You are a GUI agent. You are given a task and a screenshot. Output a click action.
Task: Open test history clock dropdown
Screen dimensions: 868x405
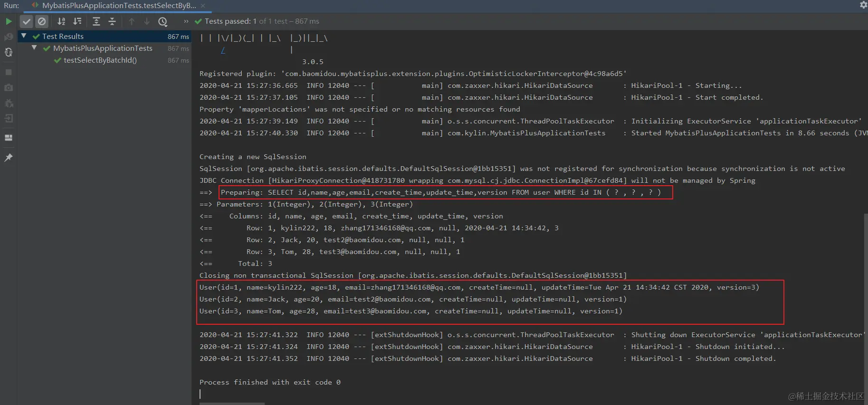(x=163, y=21)
